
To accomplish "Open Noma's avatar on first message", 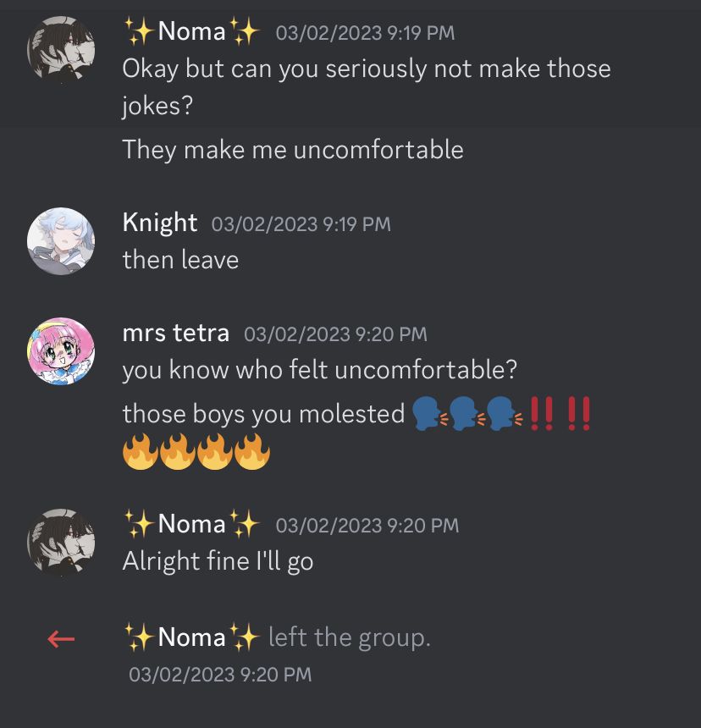I will [61, 50].
